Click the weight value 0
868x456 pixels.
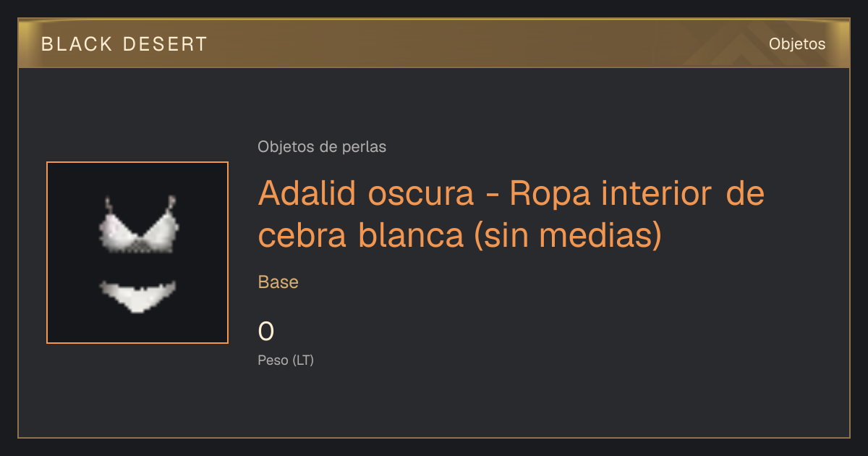pyautogui.click(x=266, y=332)
